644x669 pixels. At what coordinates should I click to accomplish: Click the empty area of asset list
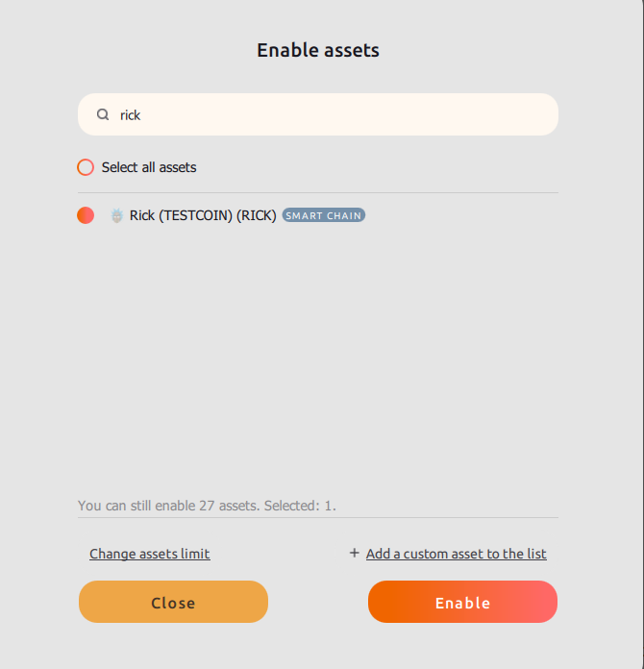(x=317, y=365)
